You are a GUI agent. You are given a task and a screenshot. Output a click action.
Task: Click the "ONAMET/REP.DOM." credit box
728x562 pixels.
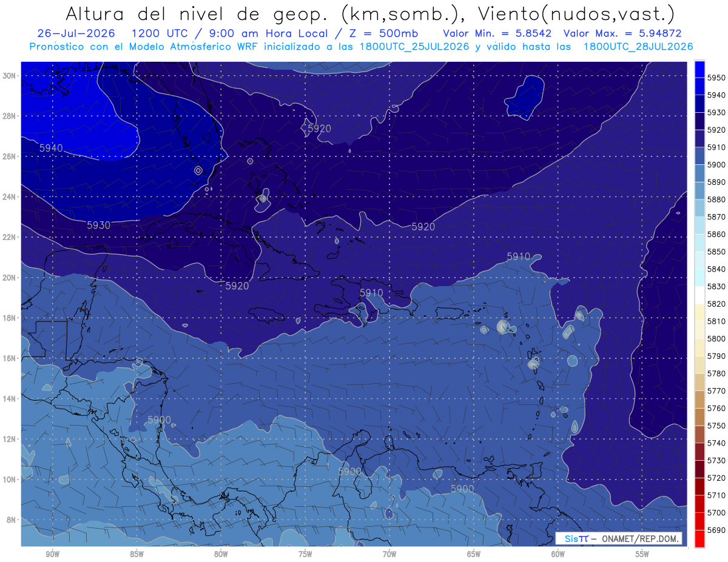point(618,538)
